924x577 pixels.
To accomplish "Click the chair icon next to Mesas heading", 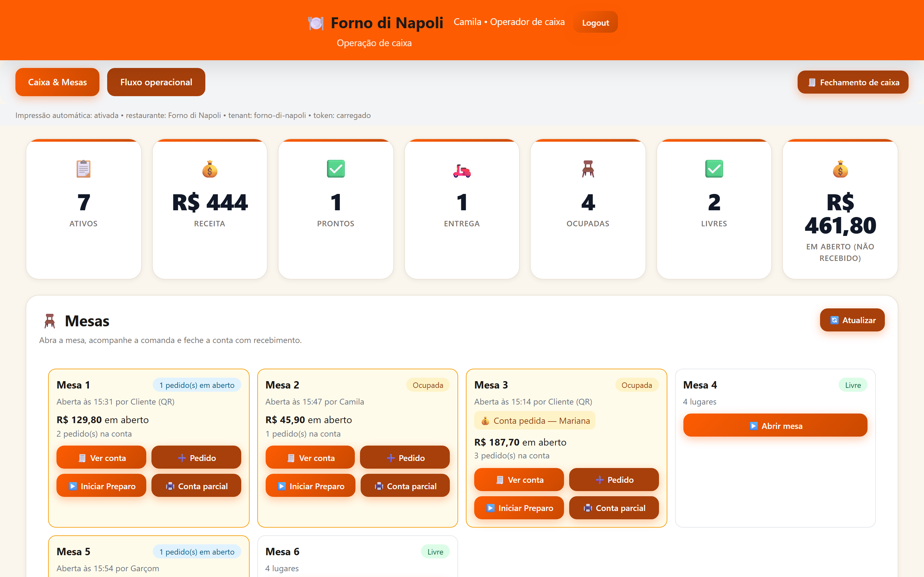I will (50, 321).
